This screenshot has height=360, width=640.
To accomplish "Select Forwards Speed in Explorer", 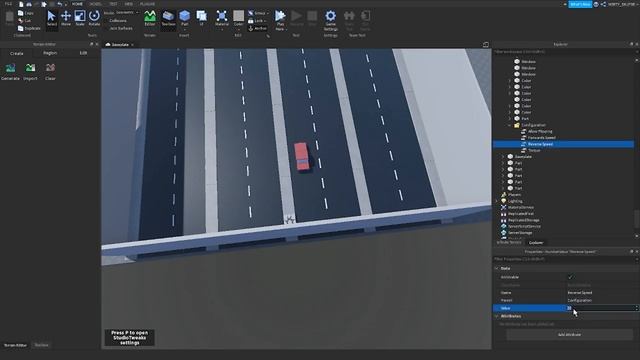I will [541, 138].
